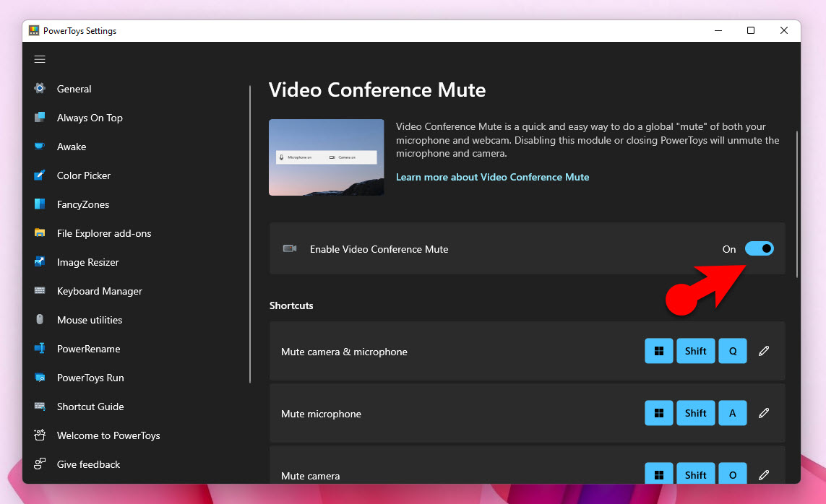Image resolution: width=826 pixels, height=504 pixels.
Task: Click the Mouse utilities icon
Action: [x=40, y=319]
